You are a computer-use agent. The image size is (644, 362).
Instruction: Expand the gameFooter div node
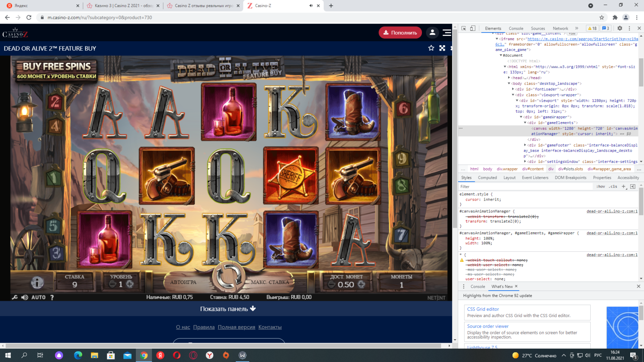click(525, 145)
